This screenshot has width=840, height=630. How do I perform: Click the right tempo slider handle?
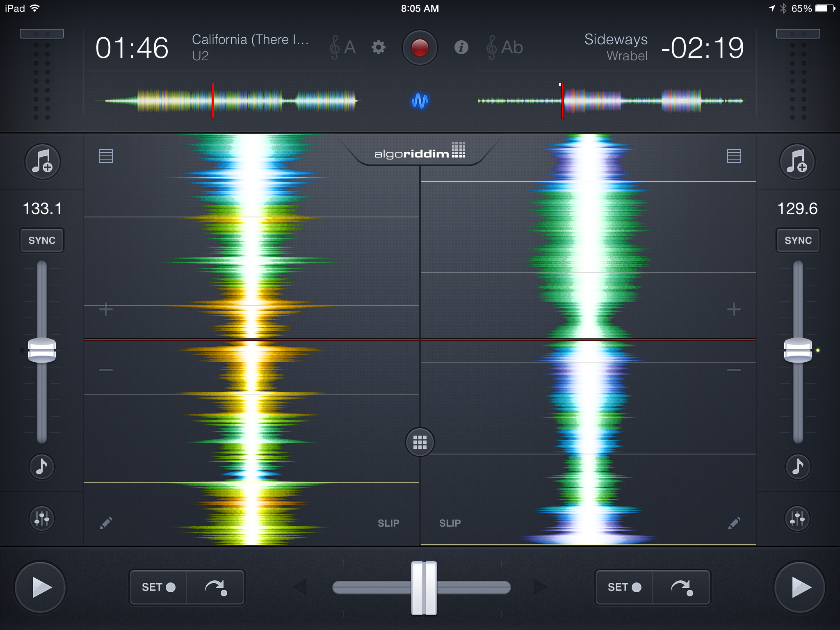pos(798,350)
